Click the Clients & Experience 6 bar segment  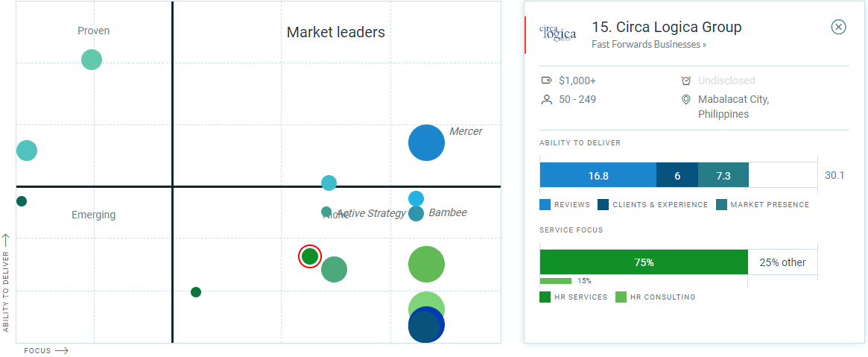pos(677,176)
